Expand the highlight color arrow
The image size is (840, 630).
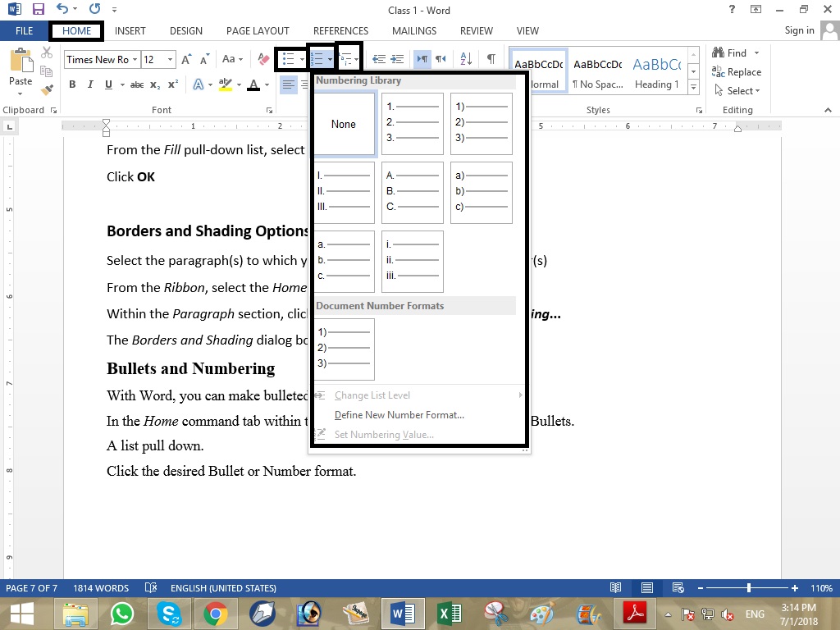(x=239, y=84)
